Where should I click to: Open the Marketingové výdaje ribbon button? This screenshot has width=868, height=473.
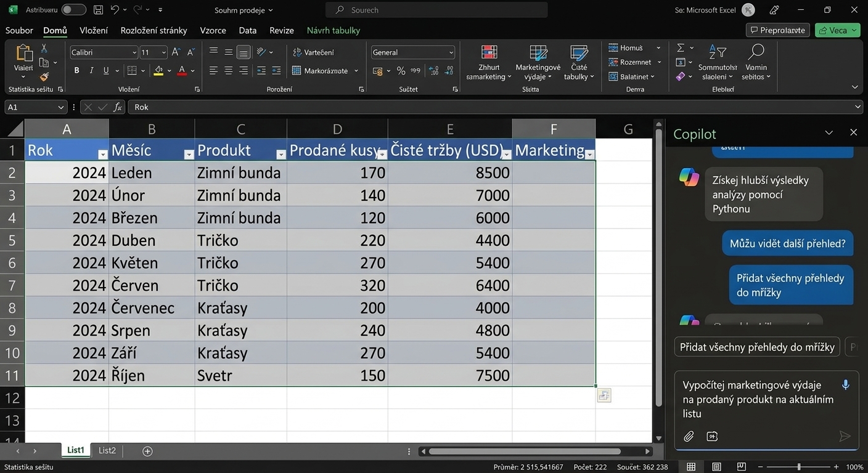[538, 63]
